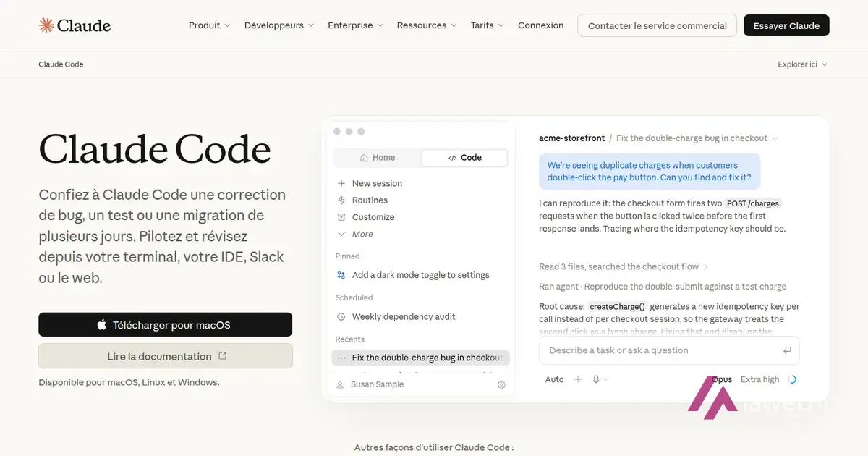The image size is (868, 456).
Task: Expand the Read 3 files step
Action: (x=624, y=266)
